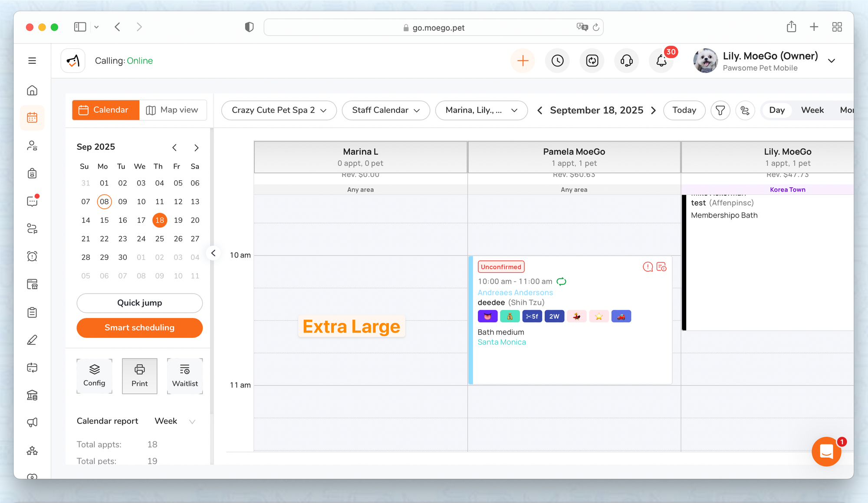Select the Calendar tab
This screenshot has width=868, height=503.
(105, 110)
